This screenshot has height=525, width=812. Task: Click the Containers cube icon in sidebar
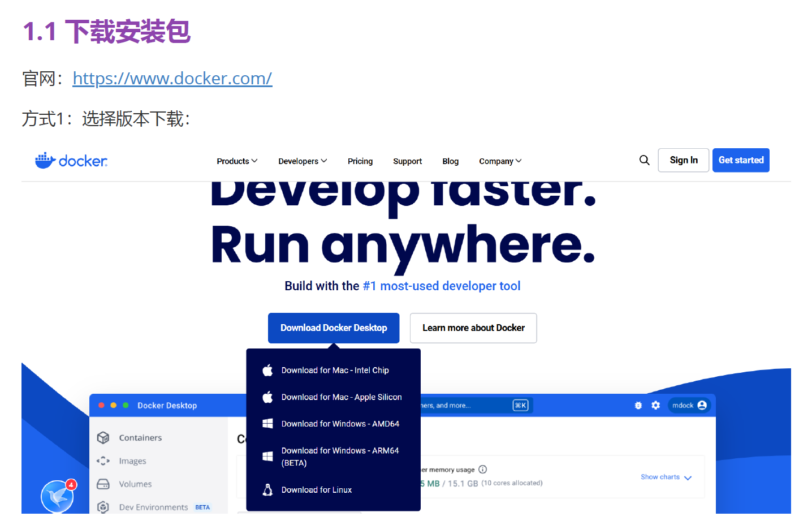103,437
